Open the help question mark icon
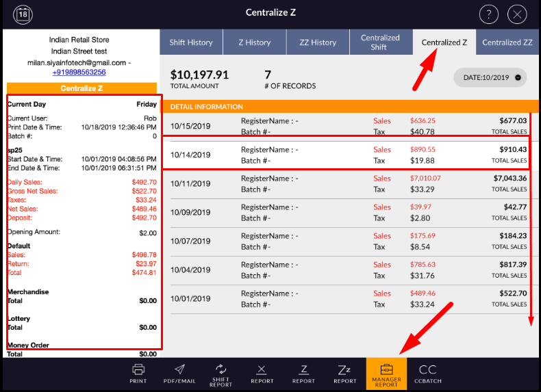The width and height of the screenshot is (541, 392). click(488, 14)
